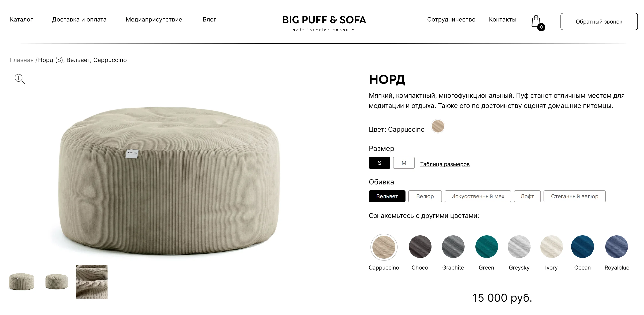644x315 pixels.
Task: Select the Choco color swatch
Action: tap(420, 246)
